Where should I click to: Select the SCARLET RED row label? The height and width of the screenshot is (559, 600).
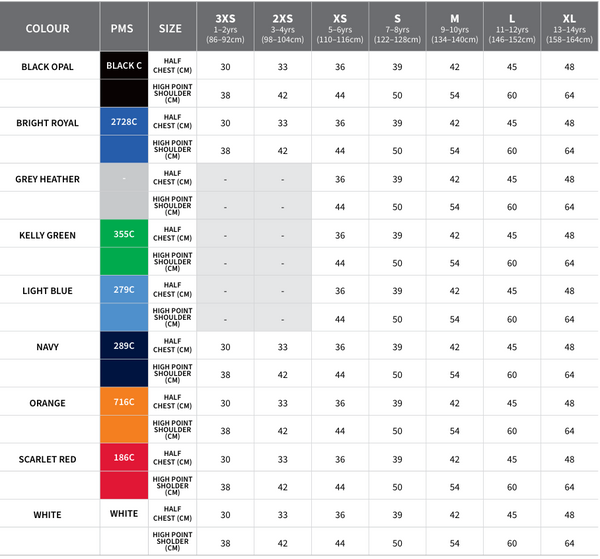48,459
